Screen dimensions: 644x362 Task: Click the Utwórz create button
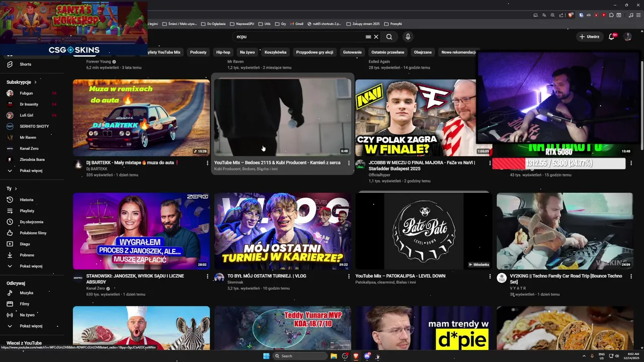tap(589, 37)
